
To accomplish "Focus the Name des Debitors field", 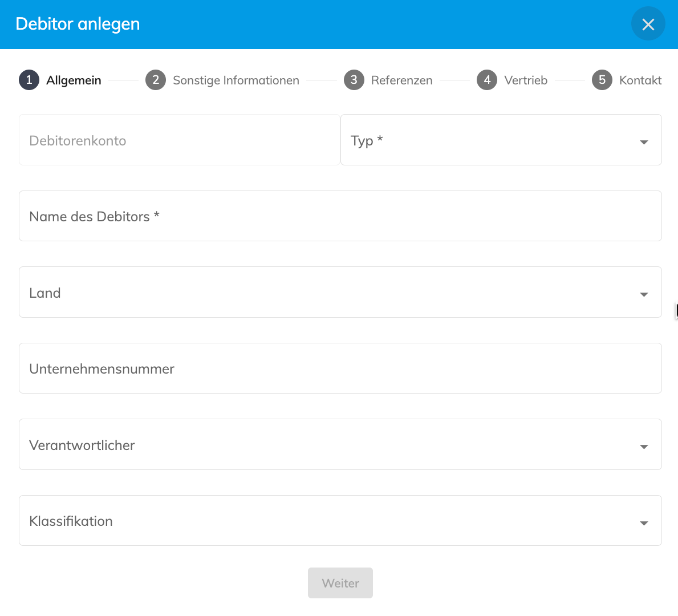I will click(340, 216).
